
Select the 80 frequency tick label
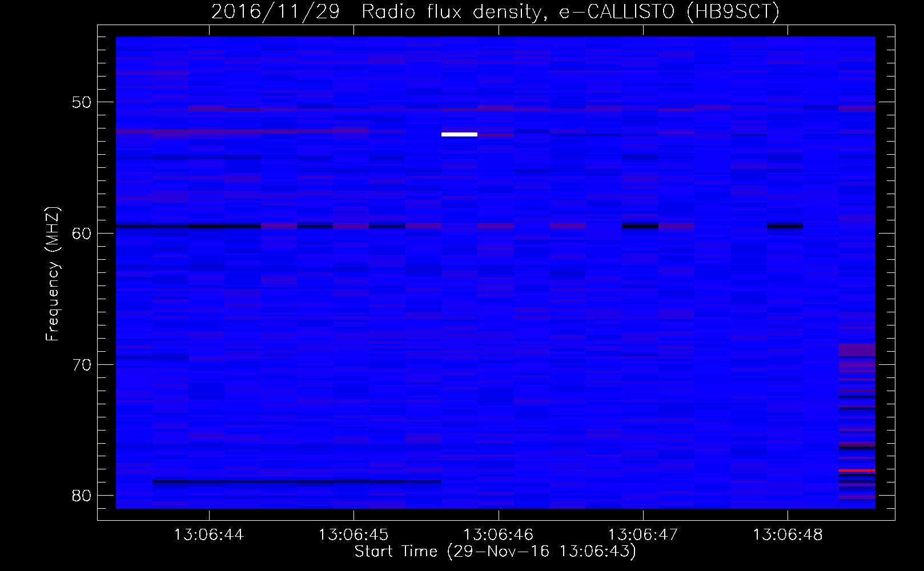tap(81, 495)
